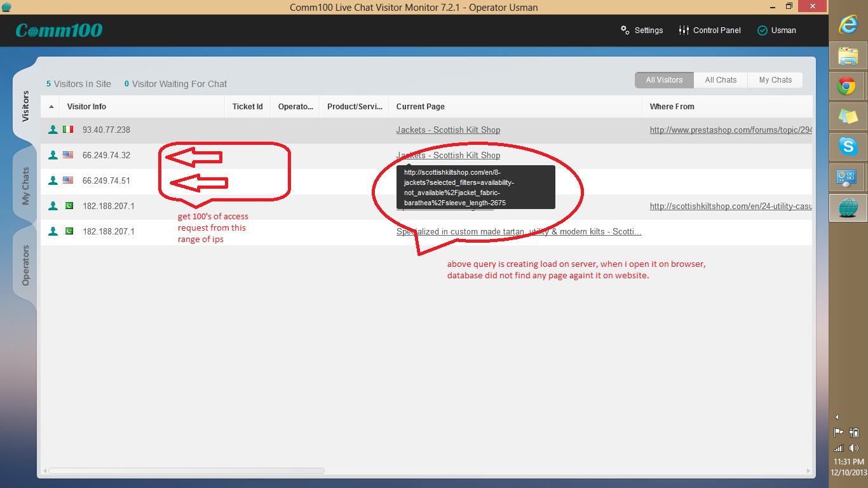
Task: Click the visitor person icon for 93.40.77.238
Action: (53, 130)
